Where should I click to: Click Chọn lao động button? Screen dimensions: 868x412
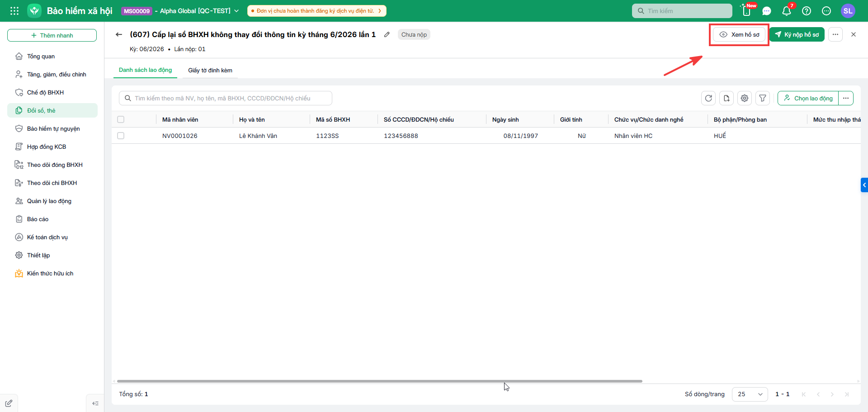click(808, 98)
